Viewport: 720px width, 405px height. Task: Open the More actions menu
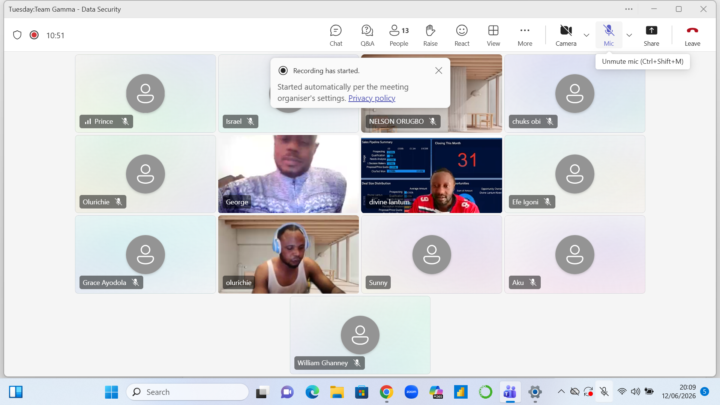pos(524,35)
